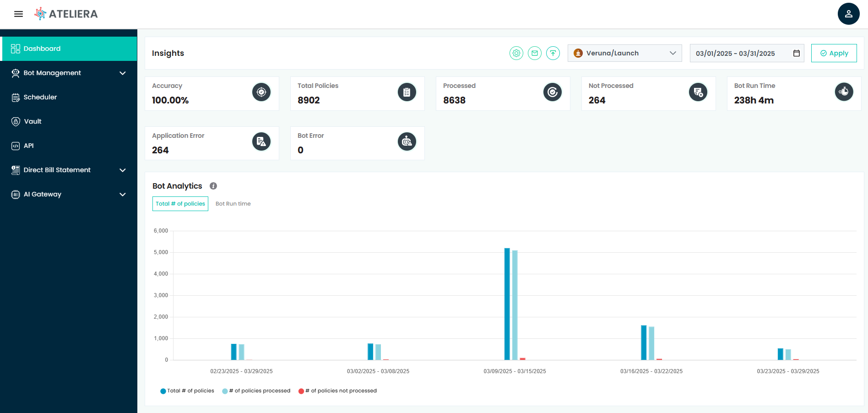Screen dimensions: 868x413
Task: Click the export/upload icon near Insights
Action: [x=553, y=53]
